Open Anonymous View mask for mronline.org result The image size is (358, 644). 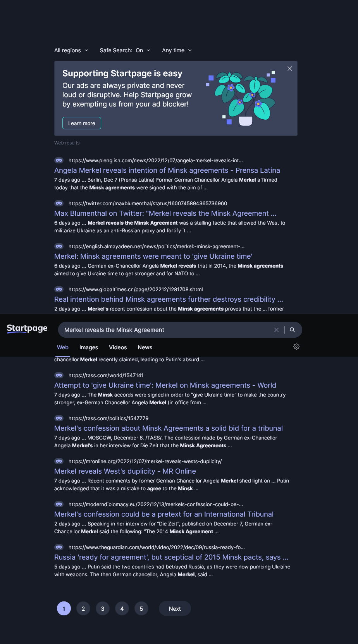pos(59,461)
